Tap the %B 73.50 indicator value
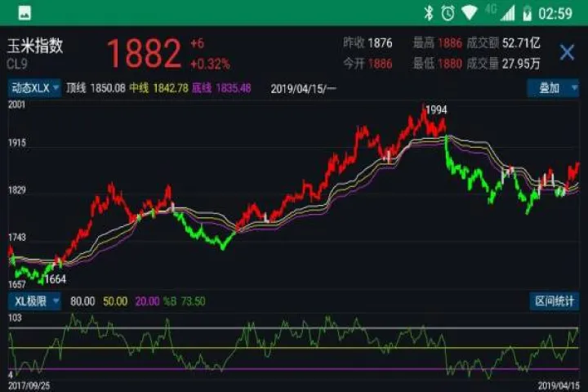This screenshot has height=392, width=588. pyautogui.click(x=185, y=301)
